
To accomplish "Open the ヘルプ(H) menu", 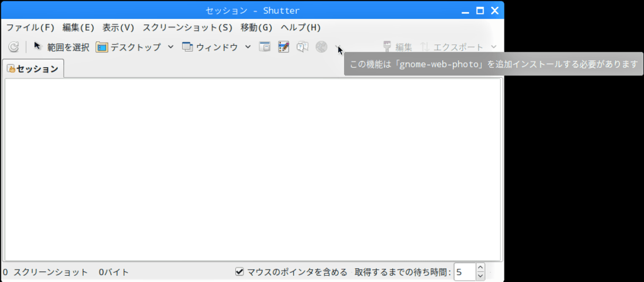I will pos(301,28).
